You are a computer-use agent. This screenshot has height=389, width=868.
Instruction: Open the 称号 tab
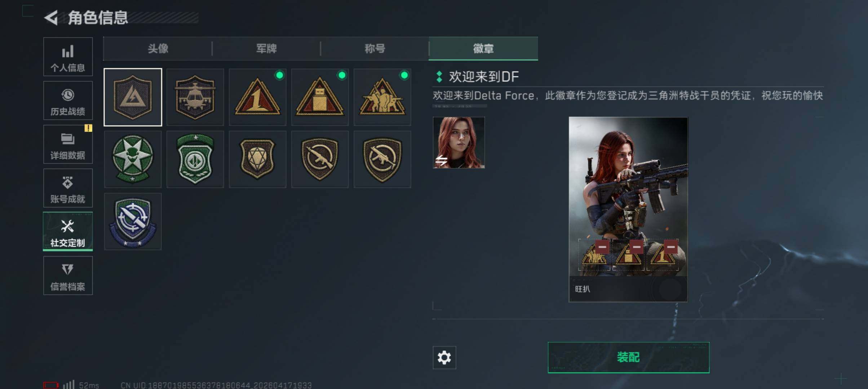(x=375, y=48)
